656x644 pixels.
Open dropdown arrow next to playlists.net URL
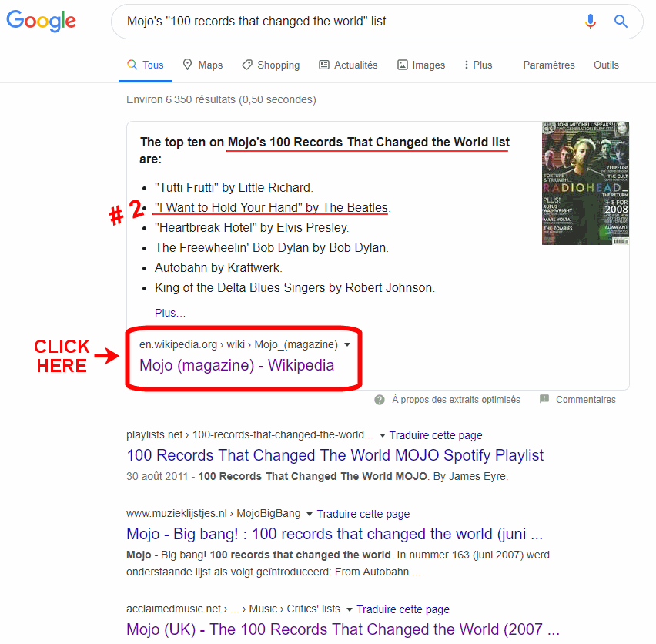382,435
